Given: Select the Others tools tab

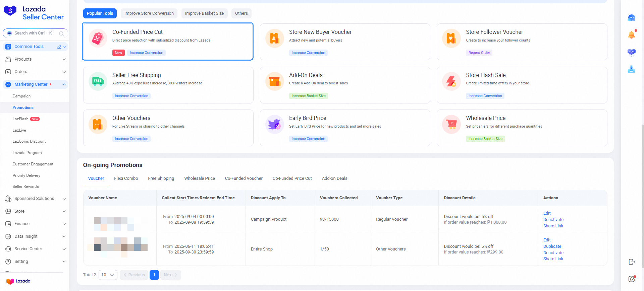Looking at the screenshot, I should [x=241, y=13].
